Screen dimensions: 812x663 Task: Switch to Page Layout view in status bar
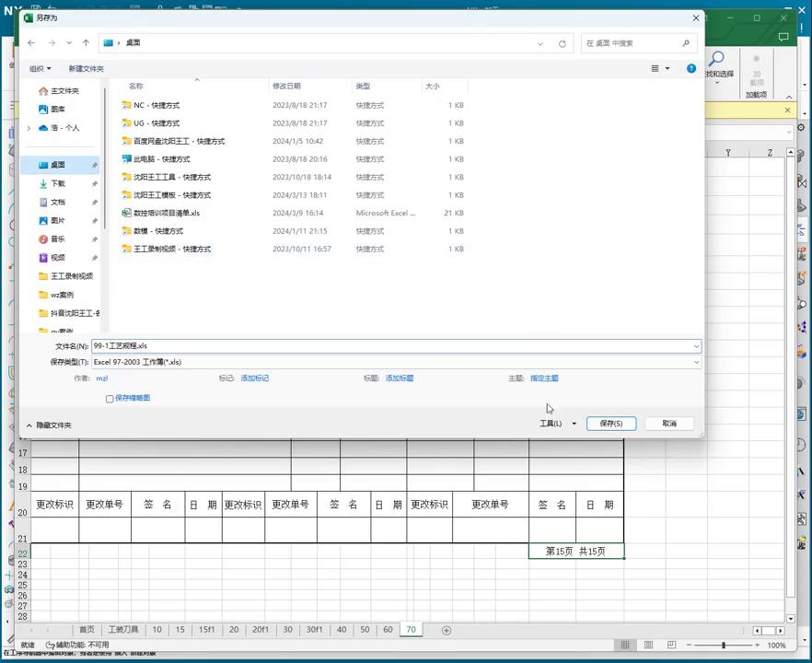point(647,645)
